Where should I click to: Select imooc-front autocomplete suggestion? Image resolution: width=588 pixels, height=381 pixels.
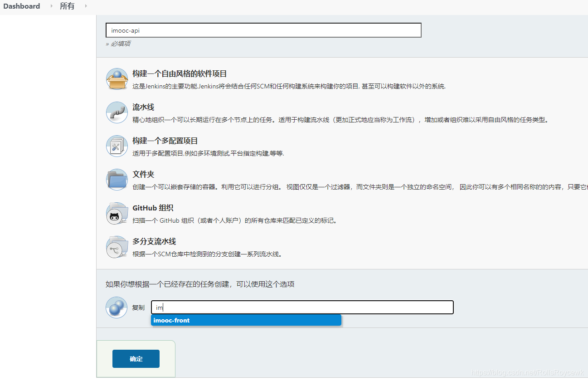(x=246, y=320)
